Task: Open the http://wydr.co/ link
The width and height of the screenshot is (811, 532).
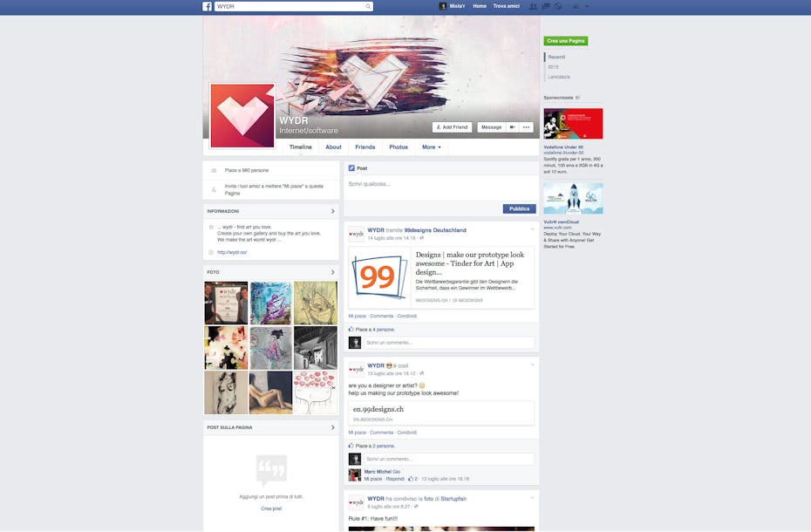Action: click(232, 253)
